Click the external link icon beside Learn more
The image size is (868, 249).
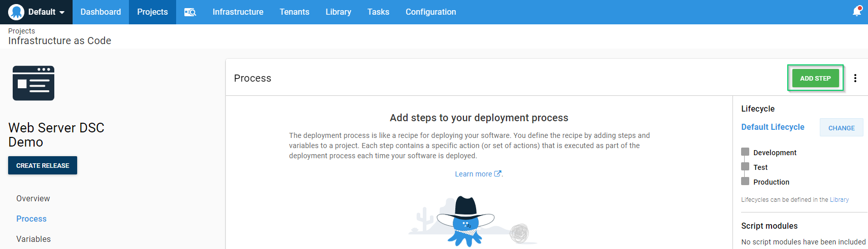tap(497, 174)
